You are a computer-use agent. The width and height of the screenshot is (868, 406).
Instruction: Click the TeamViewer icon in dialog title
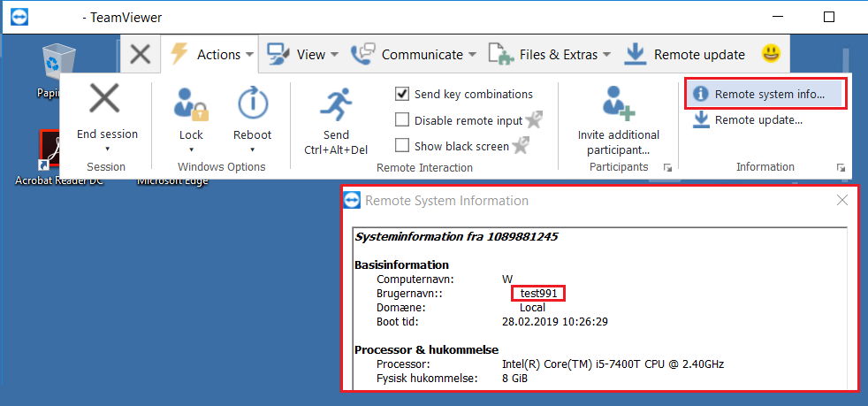coord(352,200)
